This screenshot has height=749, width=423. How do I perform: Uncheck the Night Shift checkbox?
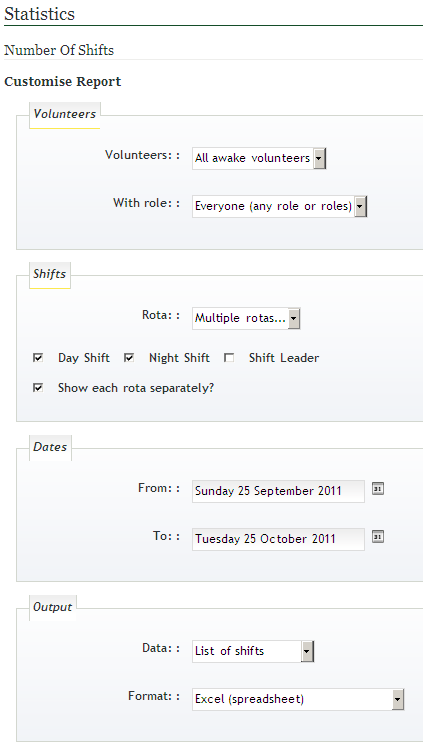(x=129, y=357)
